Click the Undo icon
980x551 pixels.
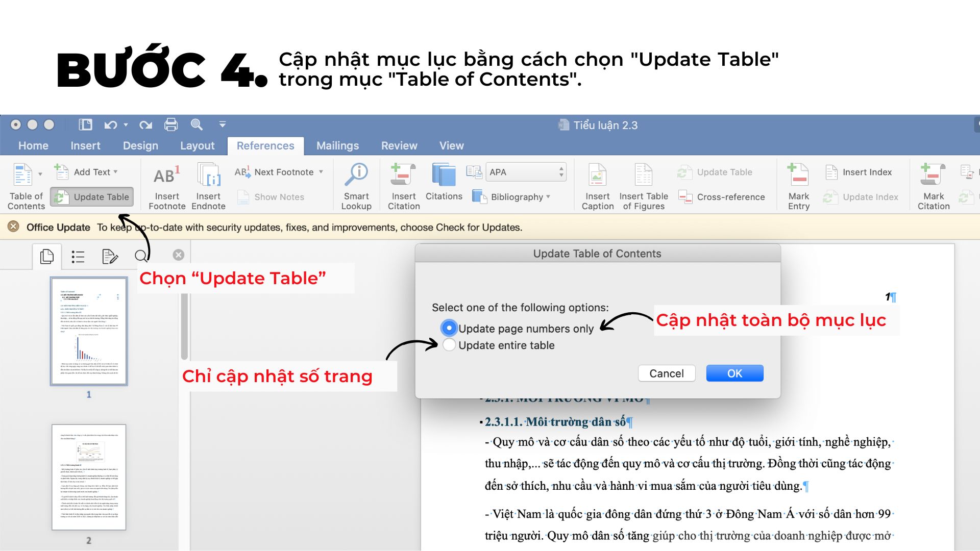click(x=110, y=124)
